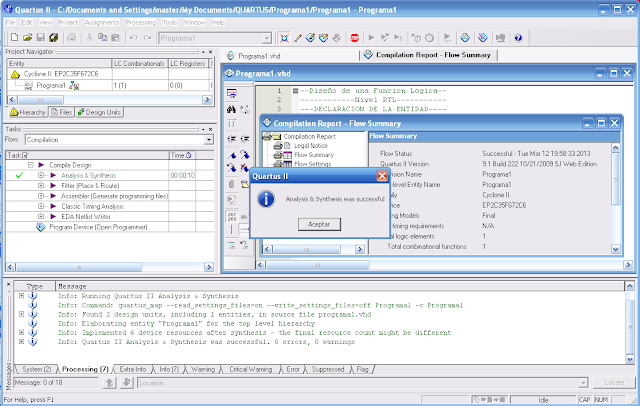The height and width of the screenshot is (406, 640).
Task: Click the purple arrow beside Compile Design
Action: [x=41, y=165]
